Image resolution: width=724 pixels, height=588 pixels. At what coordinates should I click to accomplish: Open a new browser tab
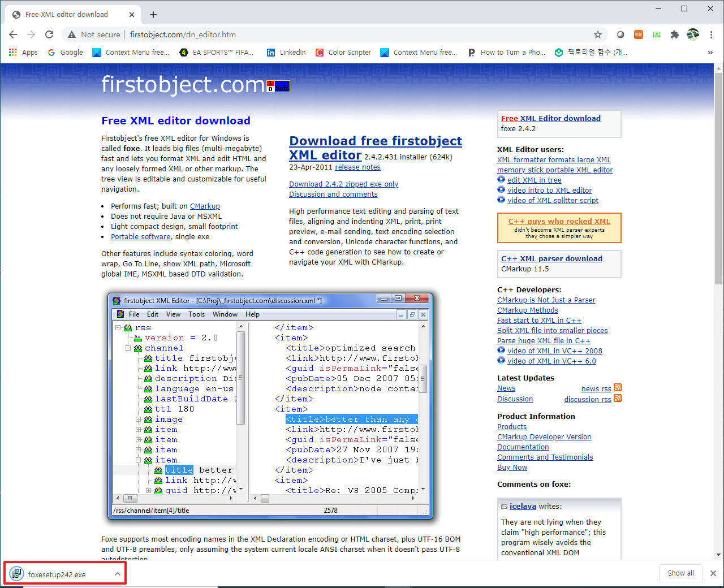[153, 15]
